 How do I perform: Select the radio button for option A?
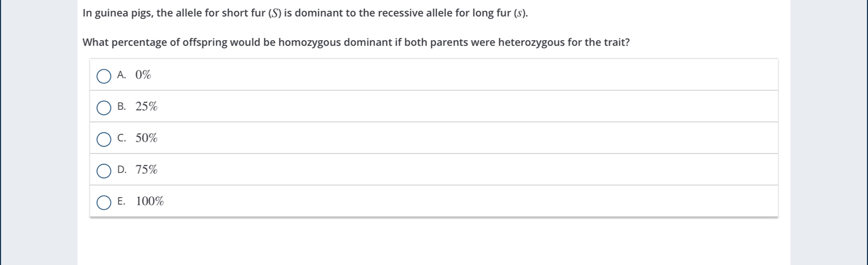click(x=104, y=76)
